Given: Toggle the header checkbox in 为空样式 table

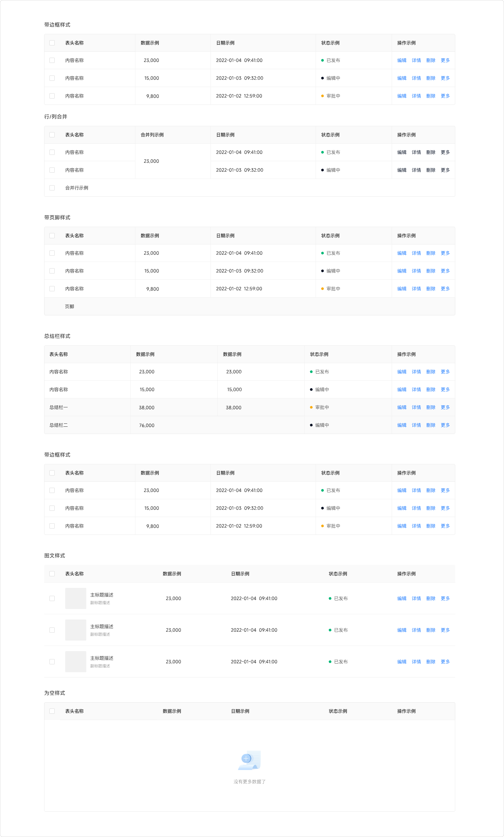Looking at the screenshot, I should (x=52, y=711).
